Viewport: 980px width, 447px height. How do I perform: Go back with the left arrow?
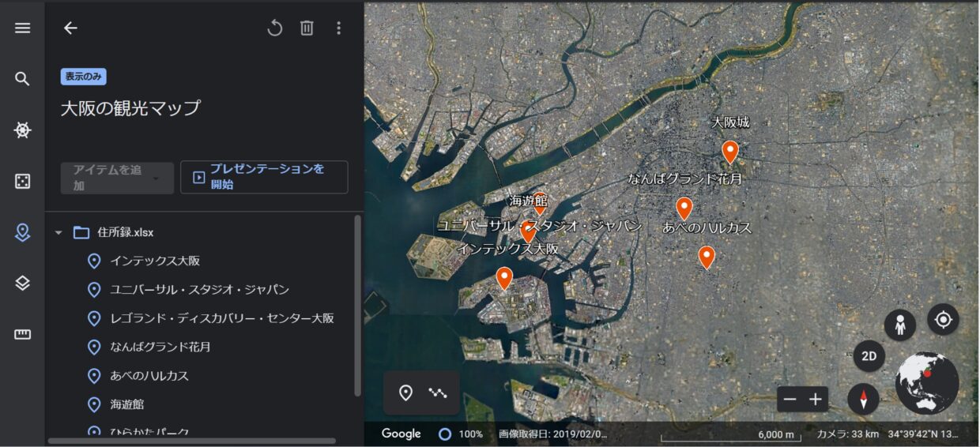coord(70,28)
